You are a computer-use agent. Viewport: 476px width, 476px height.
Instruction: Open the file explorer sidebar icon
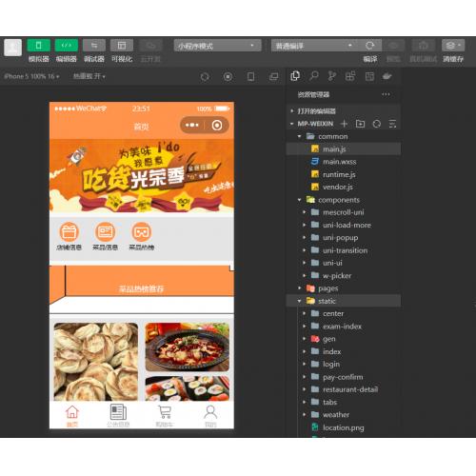click(x=295, y=76)
